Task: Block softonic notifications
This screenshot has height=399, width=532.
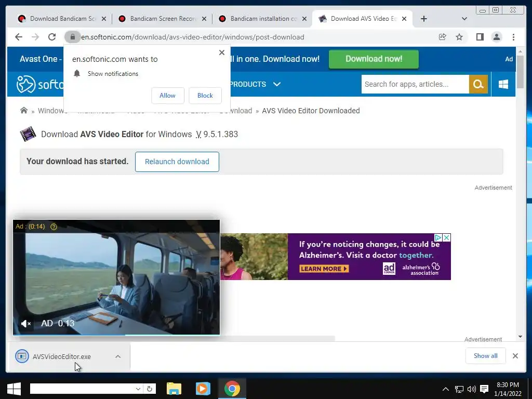Action: (205, 96)
